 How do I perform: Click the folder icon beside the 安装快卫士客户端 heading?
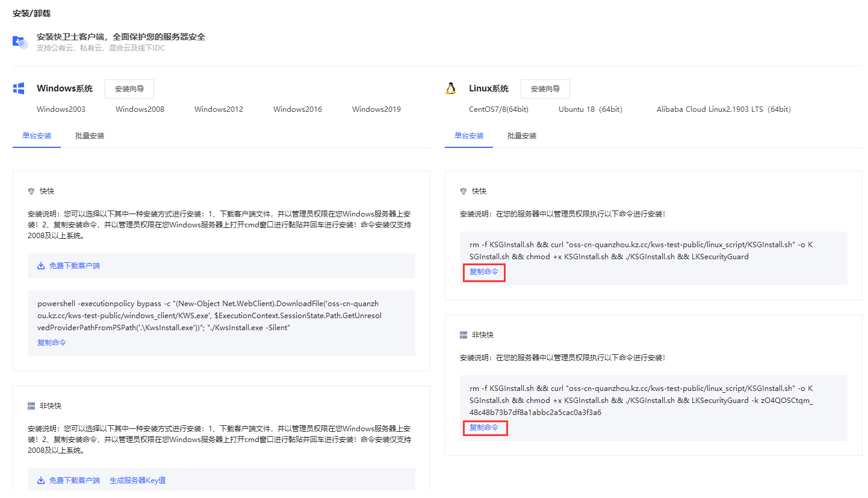tap(20, 41)
